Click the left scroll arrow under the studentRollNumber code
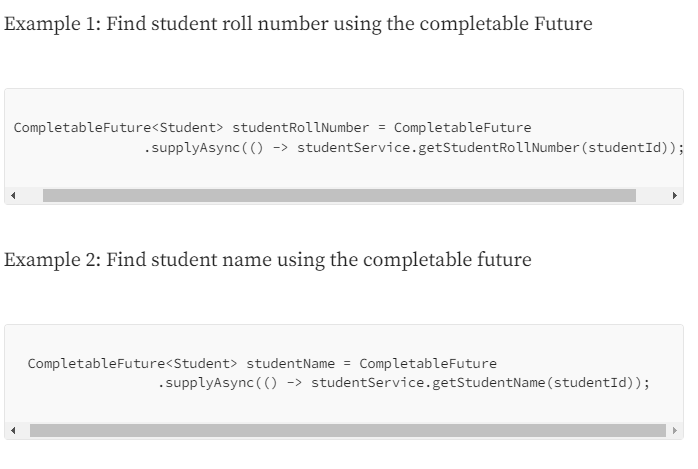The image size is (698, 469). 13,195
